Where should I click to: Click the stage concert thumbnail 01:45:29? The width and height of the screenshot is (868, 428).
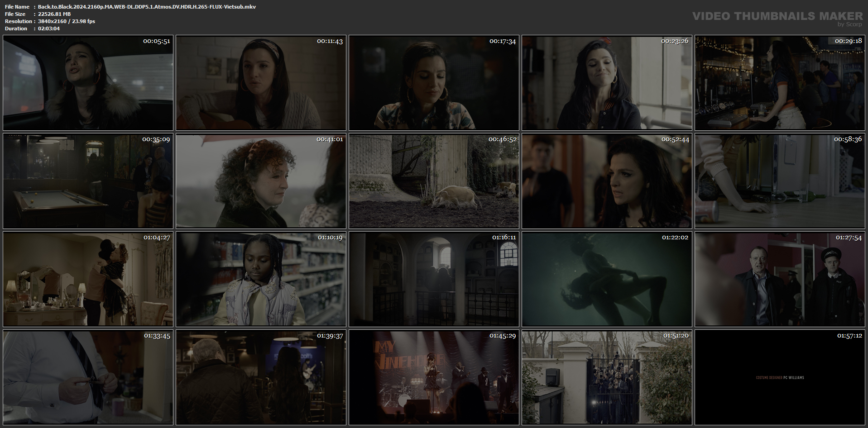pyautogui.click(x=434, y=377)
